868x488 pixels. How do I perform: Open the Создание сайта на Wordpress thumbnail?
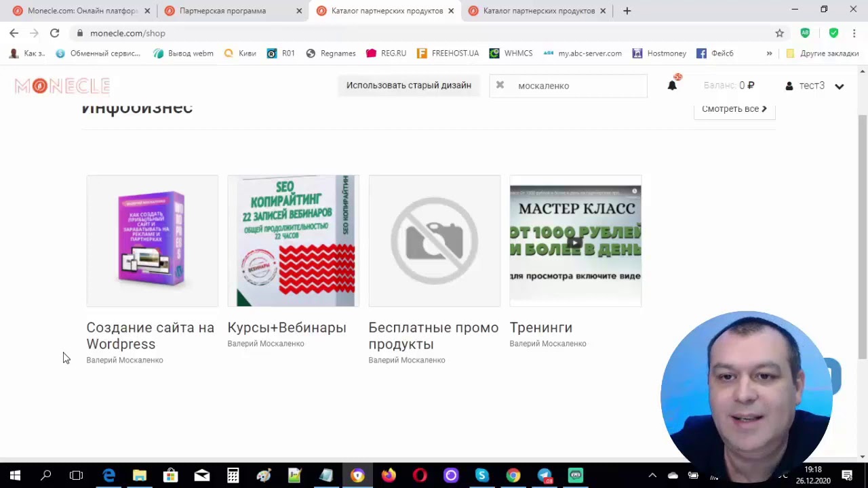(x=153, y=241)
